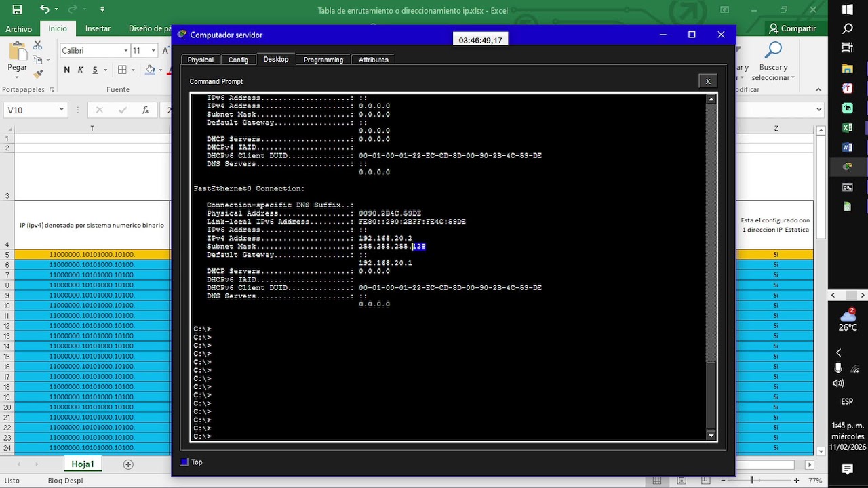Save the Excel workbook via quick access
868x488 pixels.
tap(17, 9)
